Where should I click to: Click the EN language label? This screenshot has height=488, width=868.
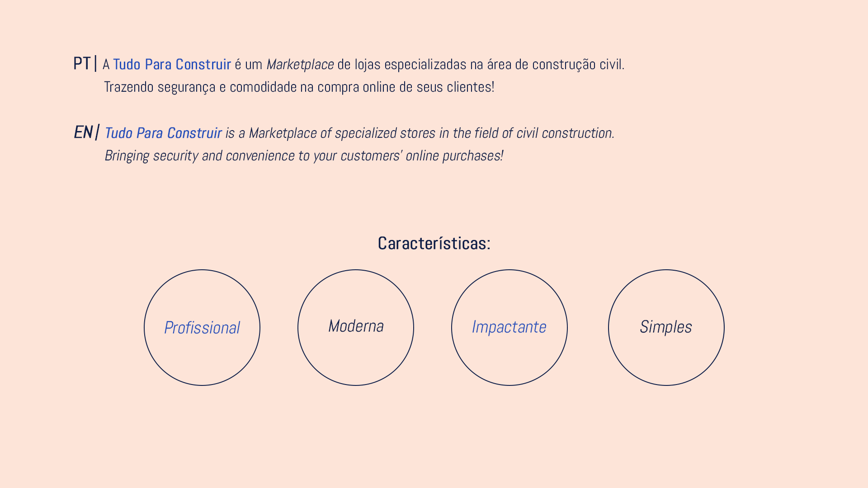(83, 132)
